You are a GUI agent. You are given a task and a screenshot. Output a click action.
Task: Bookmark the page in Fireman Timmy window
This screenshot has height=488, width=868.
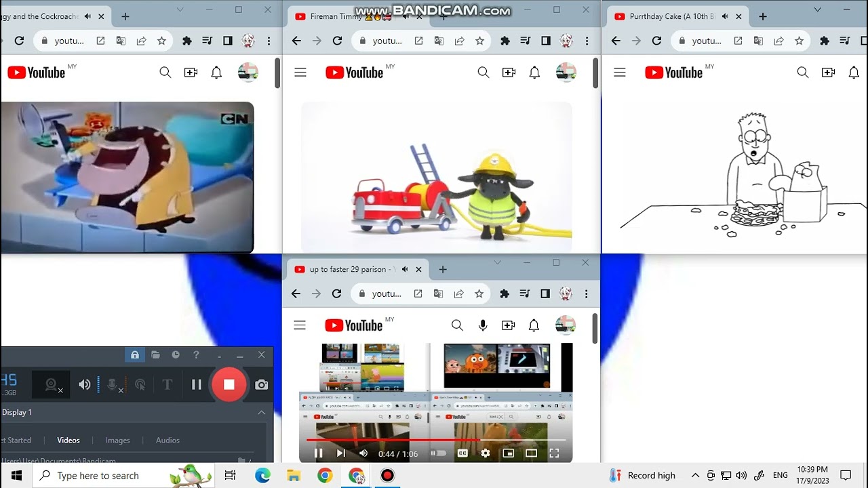(x=479, y=41)
